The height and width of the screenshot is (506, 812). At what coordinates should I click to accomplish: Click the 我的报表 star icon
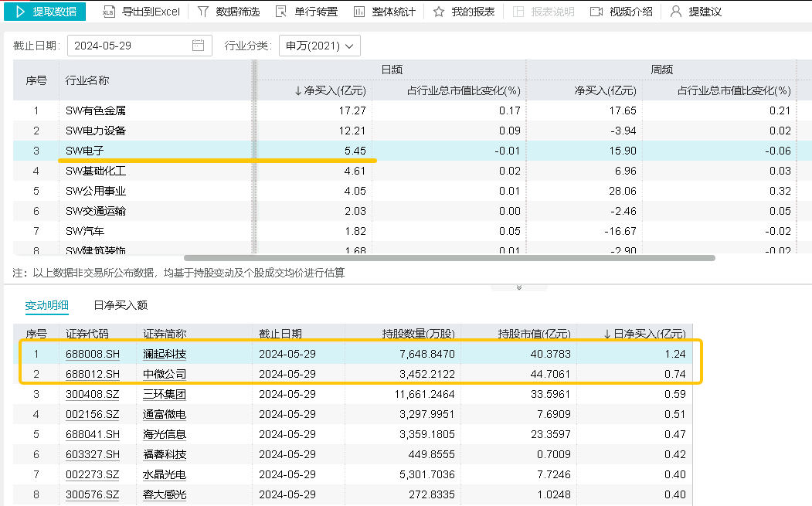tap(439, 12)
